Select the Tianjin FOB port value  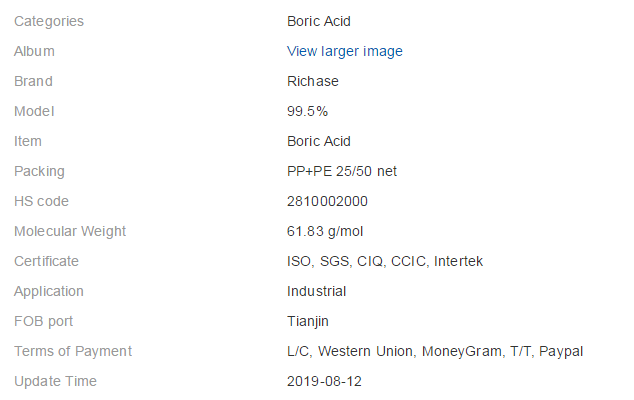point(307,322)
